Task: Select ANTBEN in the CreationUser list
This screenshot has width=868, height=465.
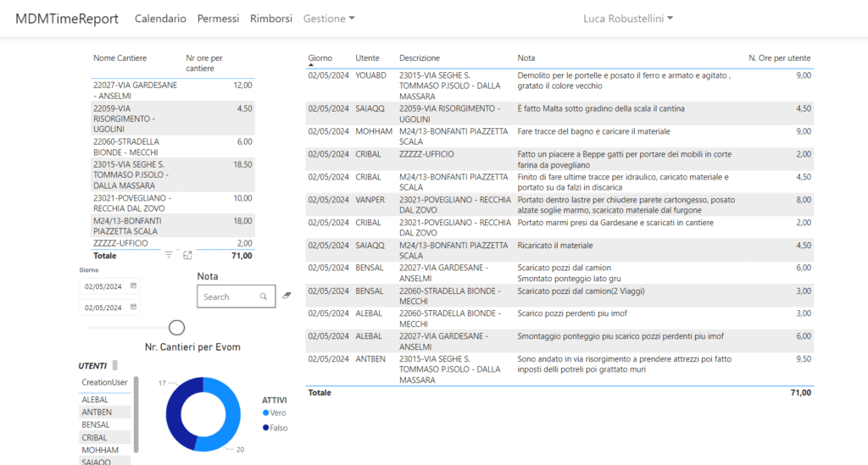Action: 97,412
